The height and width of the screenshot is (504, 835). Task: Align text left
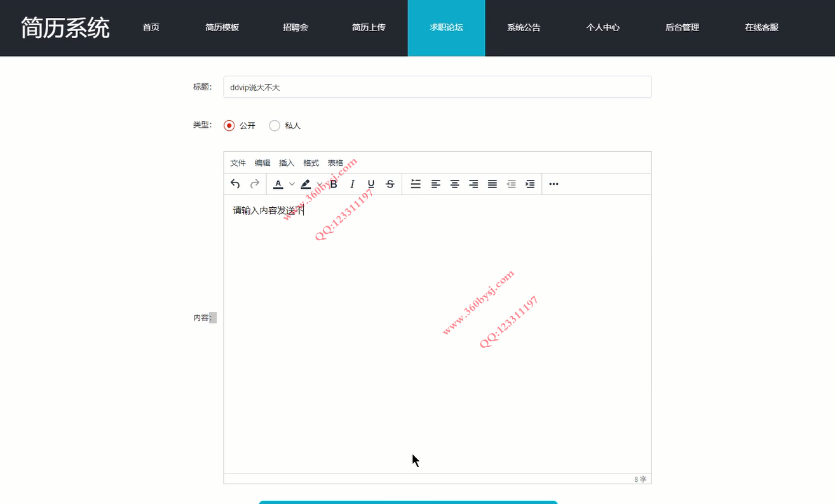(x=435, y=184)
